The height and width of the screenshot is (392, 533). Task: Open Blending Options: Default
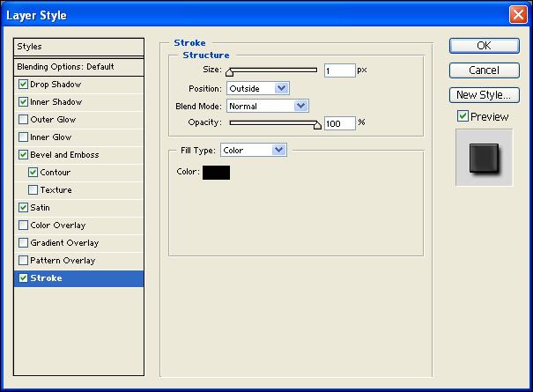(79, 67)
